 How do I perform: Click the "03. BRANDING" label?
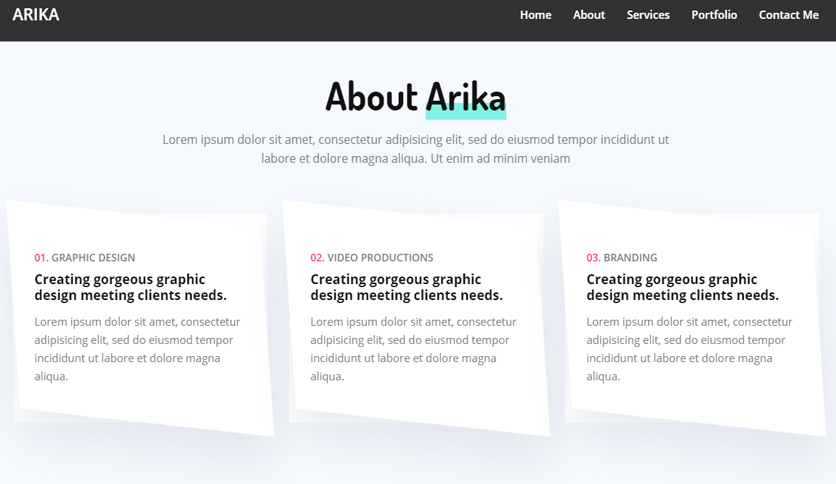coord(622,258)
